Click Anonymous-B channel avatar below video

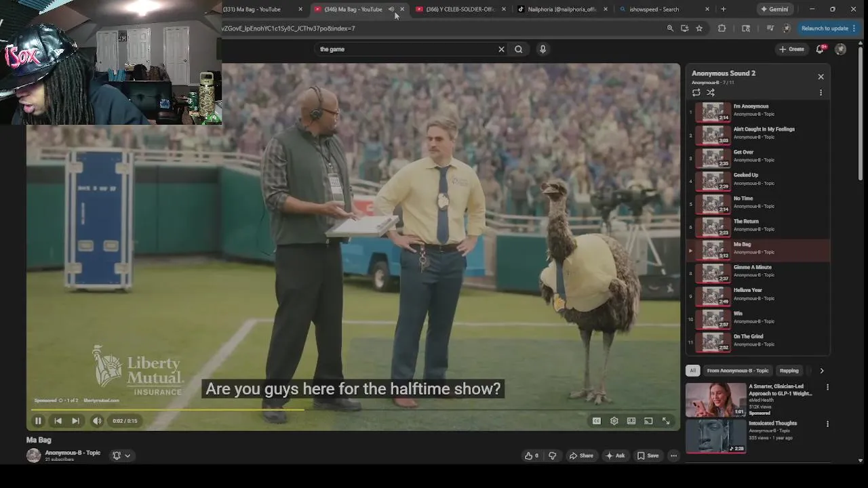point(33,455)
